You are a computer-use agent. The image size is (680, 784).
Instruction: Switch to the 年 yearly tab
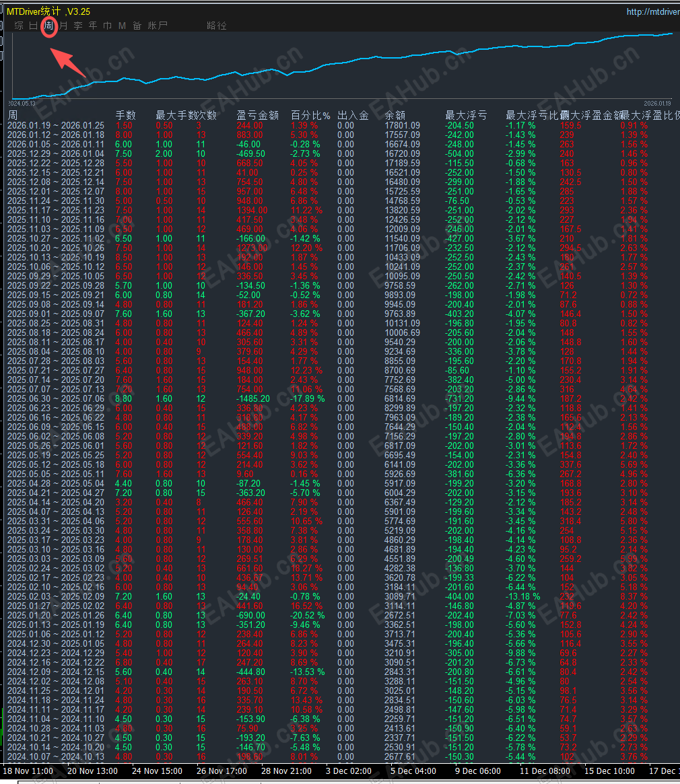pos(92,26)
